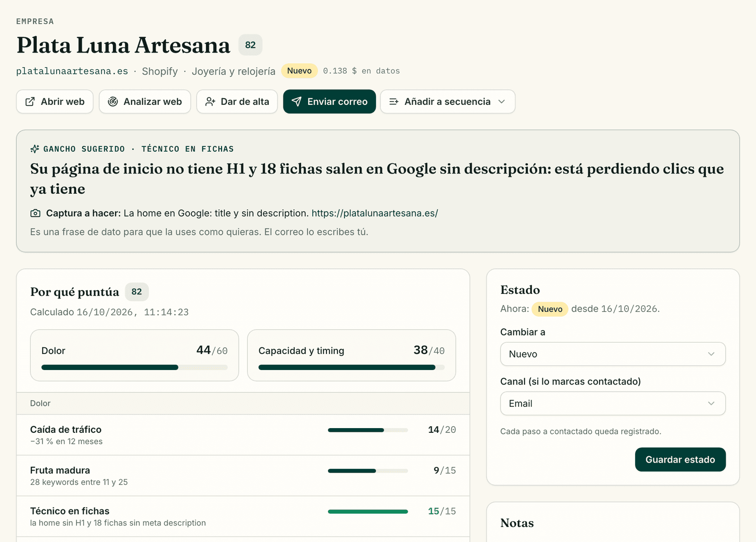Click the Dolor 44/60 progress bar
The height and width of the screenshot is (542, 756).
click(135, 367)
